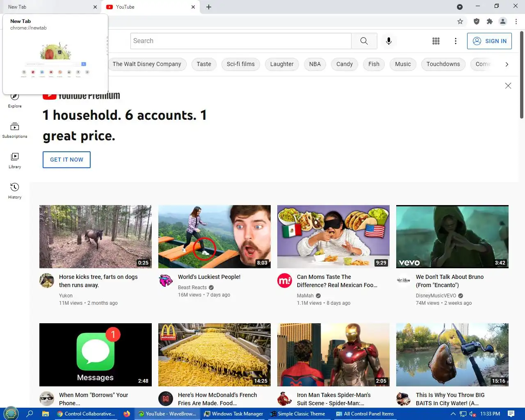Show more category chips with right arrow
525x420 pixels.
[x=507, y=64]
